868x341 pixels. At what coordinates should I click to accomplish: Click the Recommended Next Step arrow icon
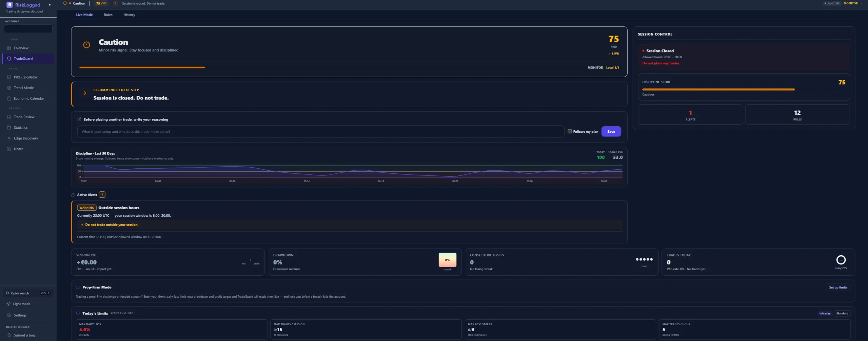[x=84, y=93]
